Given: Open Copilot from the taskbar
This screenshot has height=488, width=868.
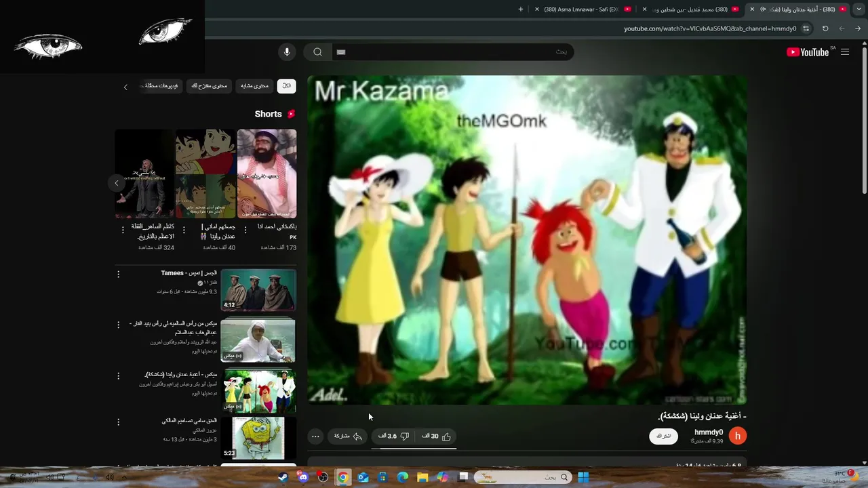Looking at the screenshot, I should click(443, 477).
